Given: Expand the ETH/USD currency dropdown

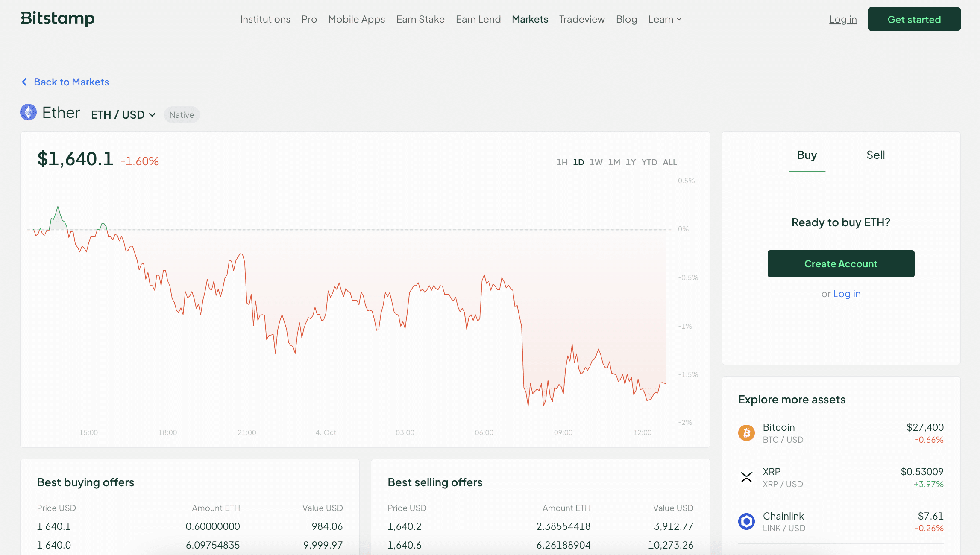Looking at the screenshot, I should tap(123, 114).
